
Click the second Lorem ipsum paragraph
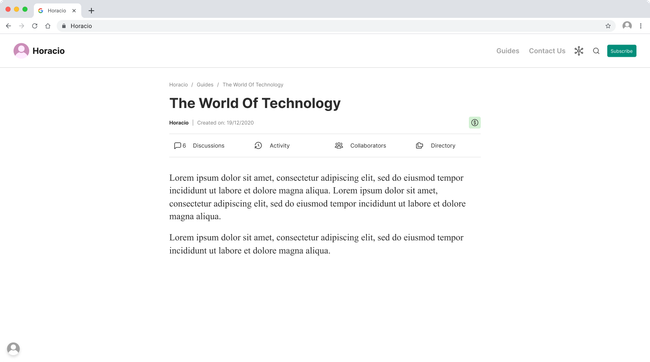pyautogui.click(x=317, y=244)
